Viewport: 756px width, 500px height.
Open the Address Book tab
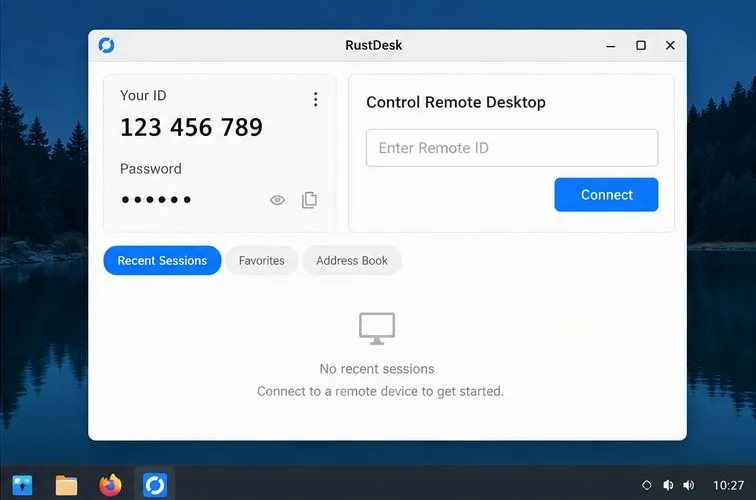tap(351, 260)
